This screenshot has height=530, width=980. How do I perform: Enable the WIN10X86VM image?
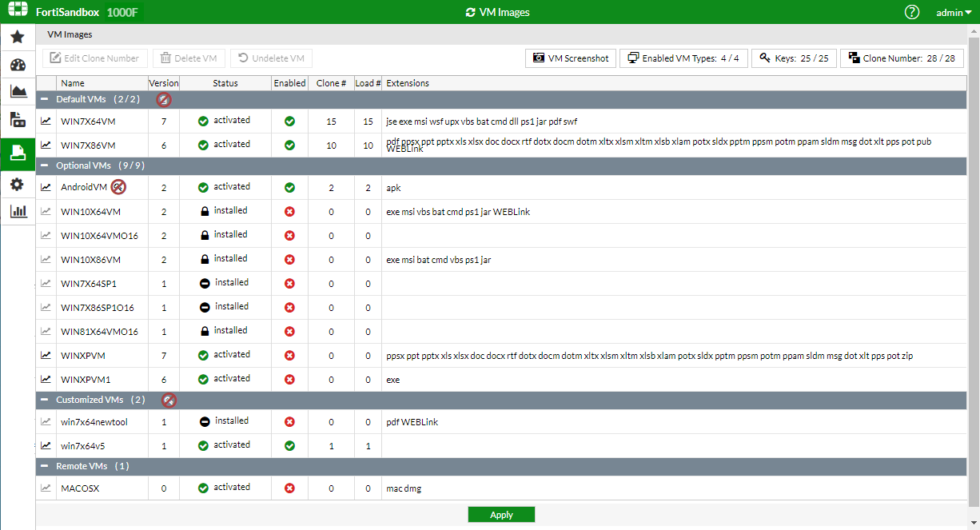tap(289, 260)
